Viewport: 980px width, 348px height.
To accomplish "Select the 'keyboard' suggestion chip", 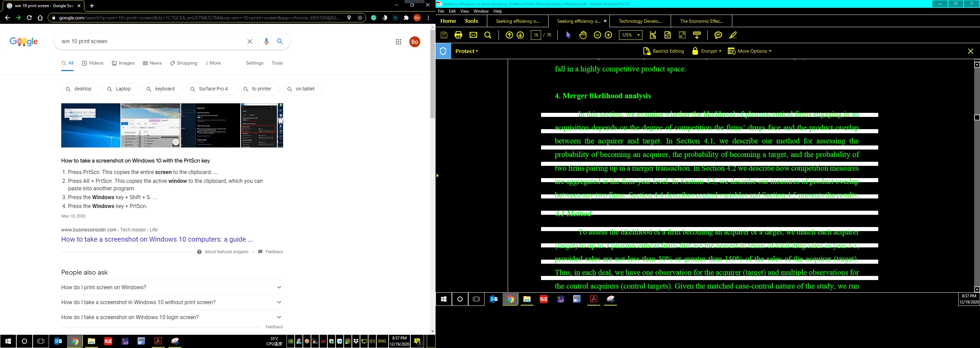I will pyautogui.click(x=162, y=89).
